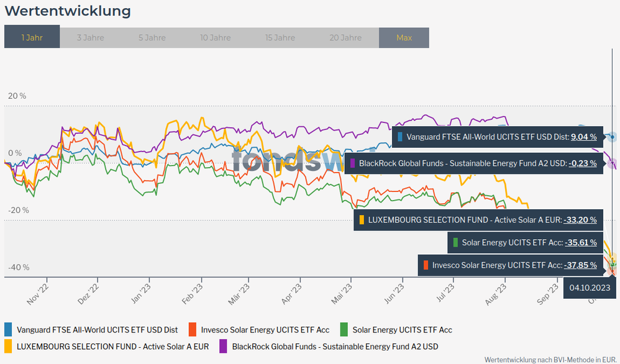This screenshot has height=364, width=620.
Task: Click the 04.10.2023 date marker
Action: (x=590, y=288)
